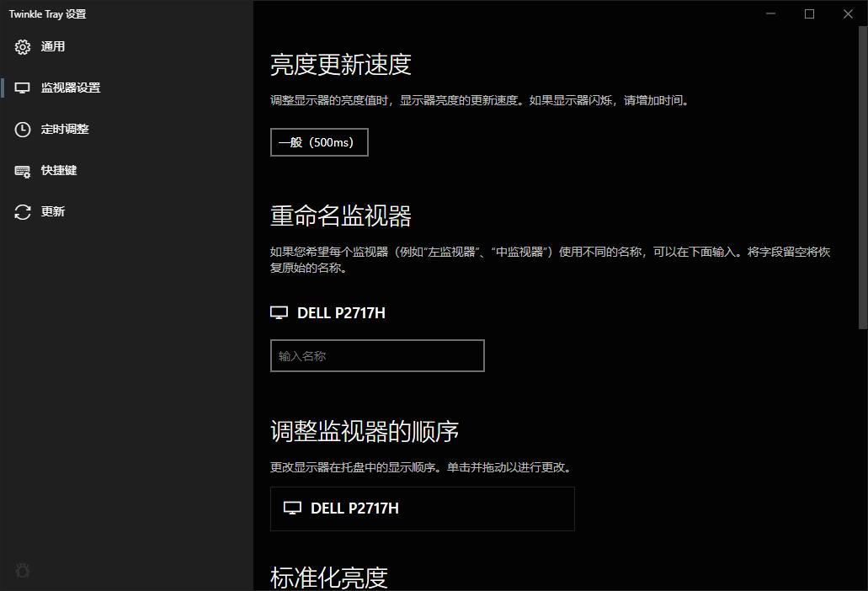Click the keyboard icon beside 快捷键
The height and width of the screenshot is (591, 868).
(x=22, y=170)
